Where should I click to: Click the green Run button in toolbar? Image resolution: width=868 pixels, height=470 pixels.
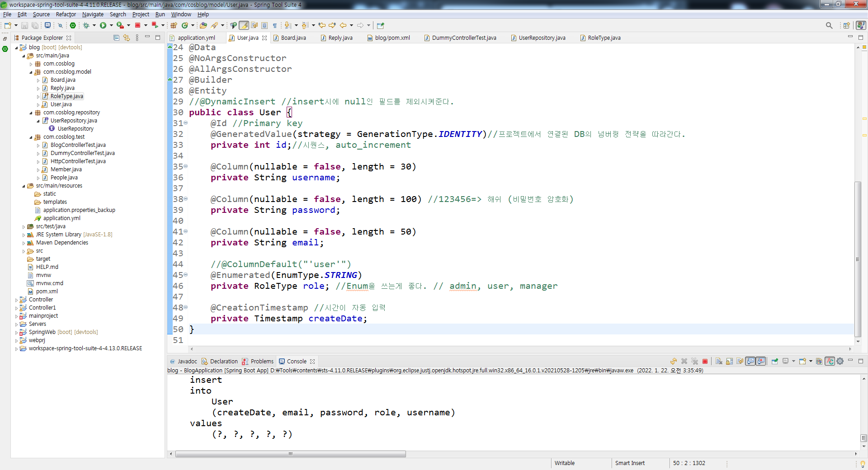click(x=103, y=25)
